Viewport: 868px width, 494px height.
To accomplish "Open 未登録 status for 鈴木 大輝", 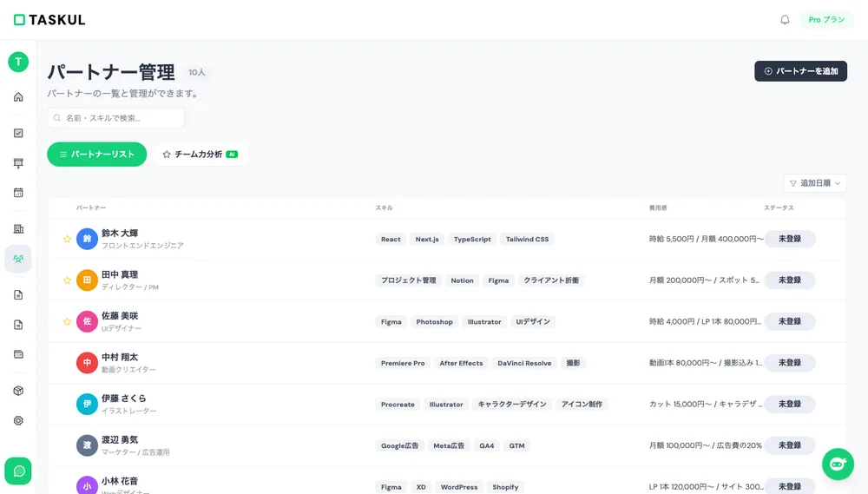I will (789, 239).
